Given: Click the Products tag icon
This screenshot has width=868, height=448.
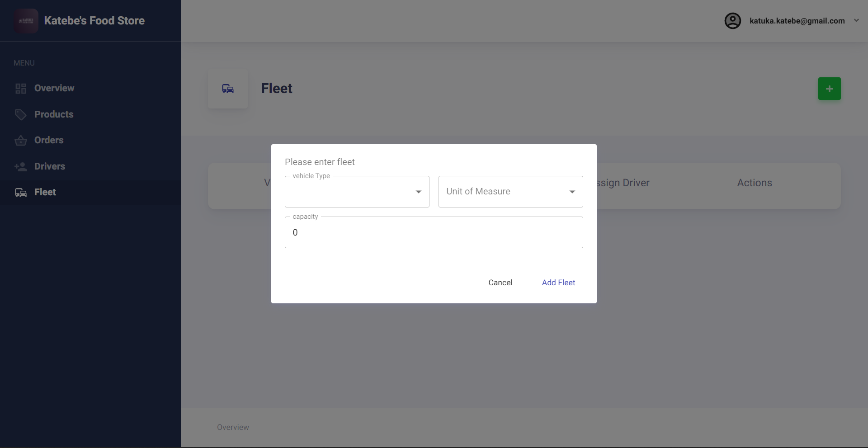Looking at the screenshot, I should pyautogui.click(x=21, y=115).
